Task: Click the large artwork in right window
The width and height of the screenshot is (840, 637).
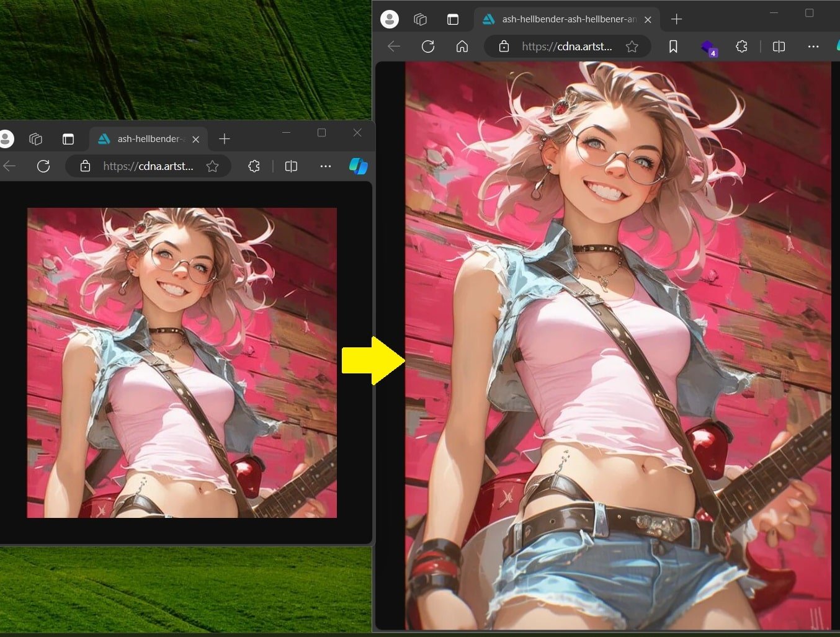Action: coord(618,345)
